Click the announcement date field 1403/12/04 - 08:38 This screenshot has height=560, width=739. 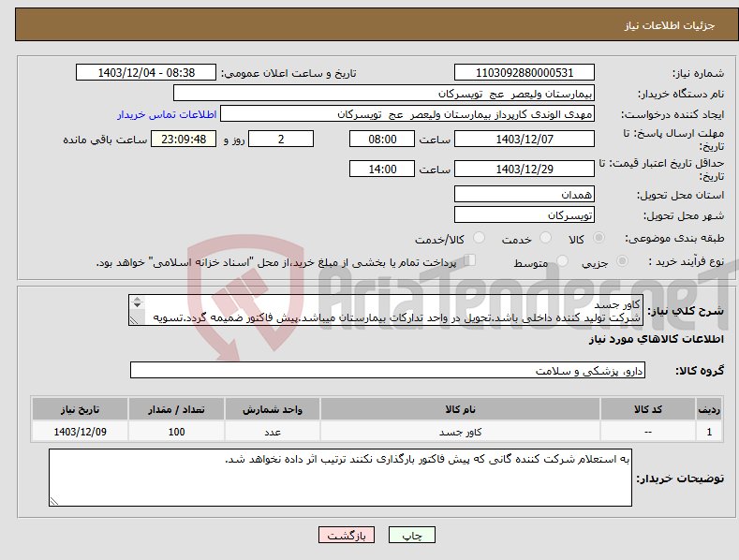click(x=146, y=73)
